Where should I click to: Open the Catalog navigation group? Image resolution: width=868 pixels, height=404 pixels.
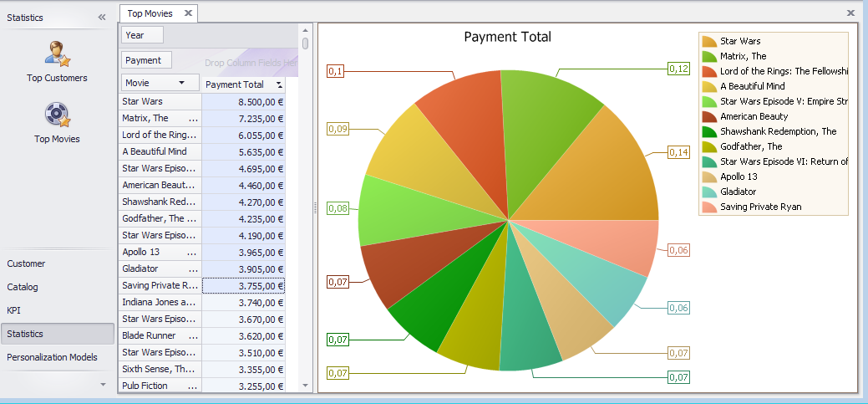(58, 287)
